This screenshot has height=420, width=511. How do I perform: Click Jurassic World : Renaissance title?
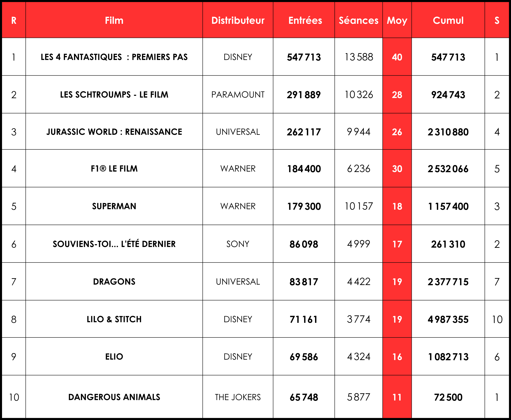[114, 132]
